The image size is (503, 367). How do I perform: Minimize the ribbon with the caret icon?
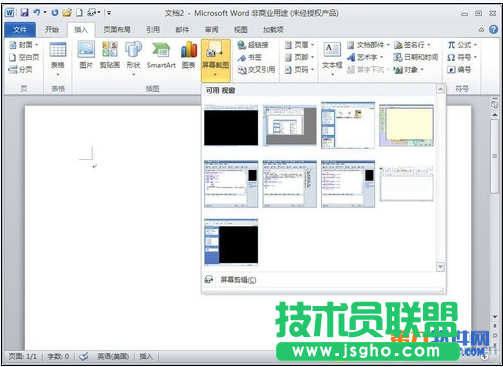pos(481,30)
